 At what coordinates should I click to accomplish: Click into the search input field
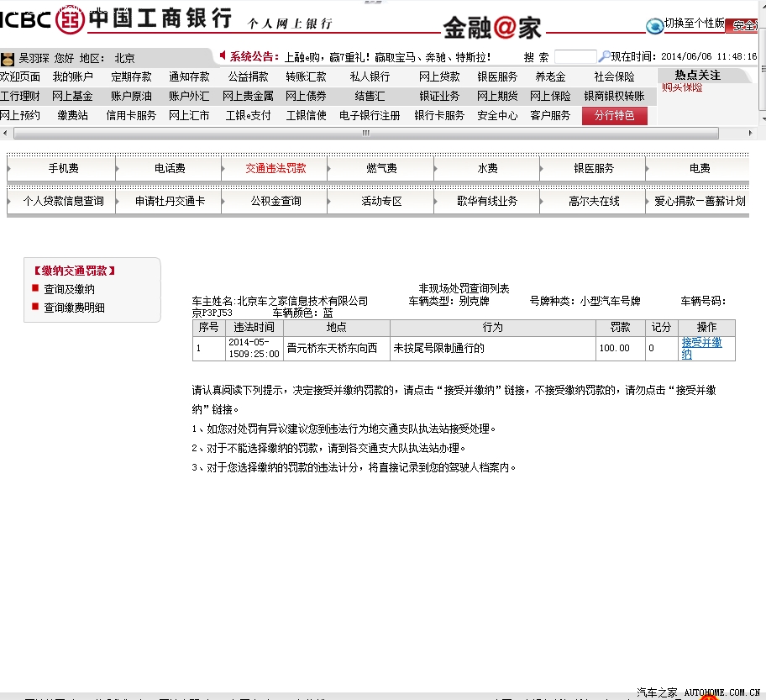pyautogui.click(x=575, y=56)
